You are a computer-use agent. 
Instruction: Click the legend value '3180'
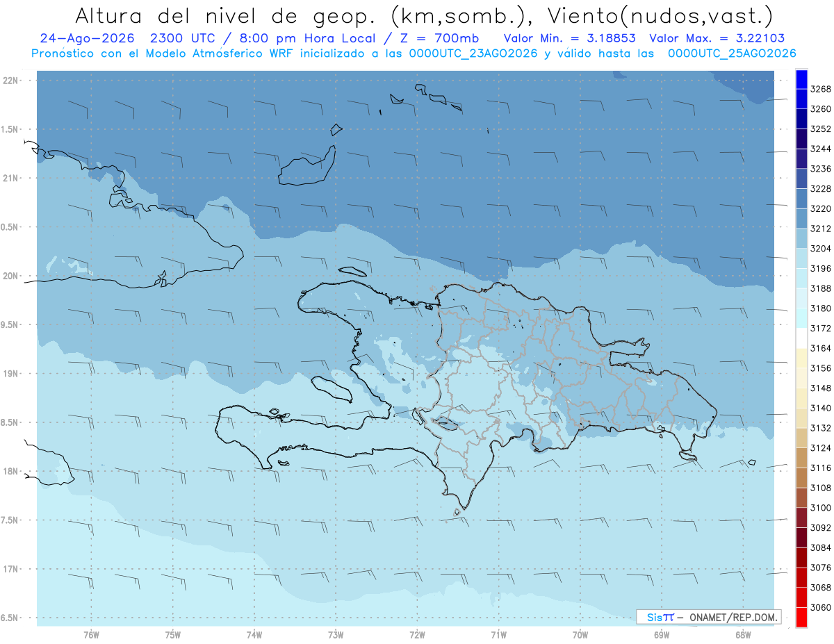pyautogui.click(x=821, y=308)
